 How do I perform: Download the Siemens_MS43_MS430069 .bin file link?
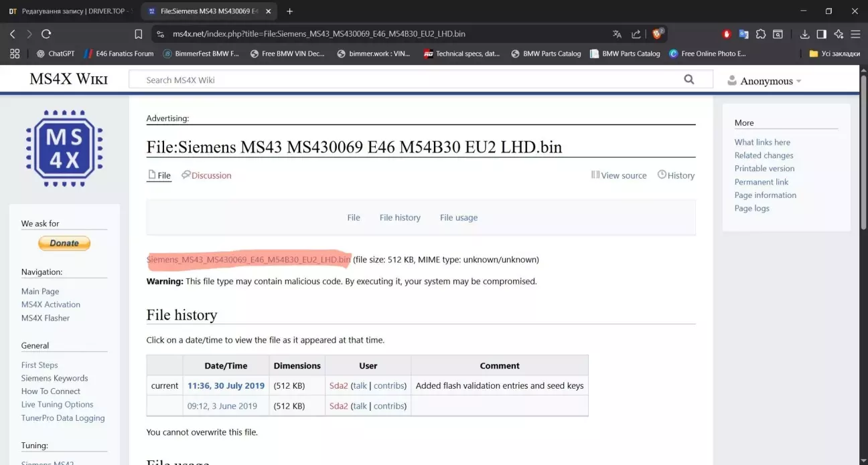(248, 260)
